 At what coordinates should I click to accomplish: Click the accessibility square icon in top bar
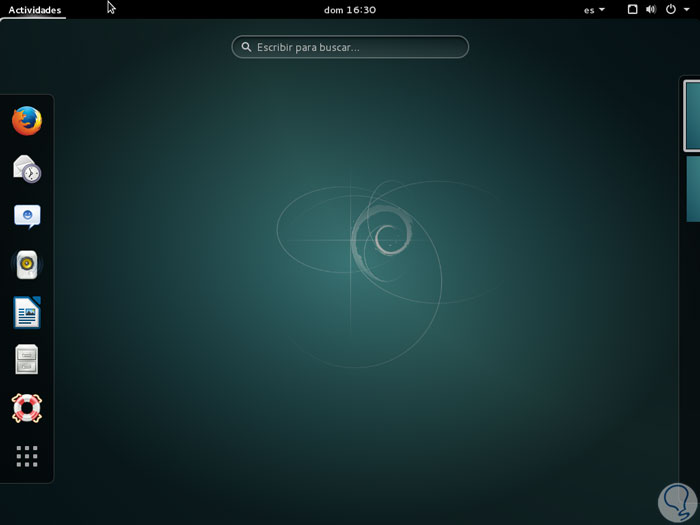click(x=633, y=9)
